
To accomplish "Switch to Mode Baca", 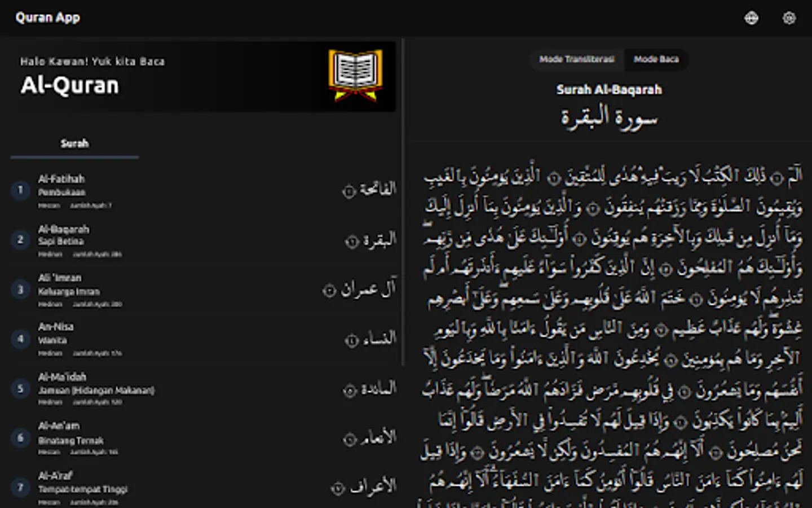I will coord(656,59).
